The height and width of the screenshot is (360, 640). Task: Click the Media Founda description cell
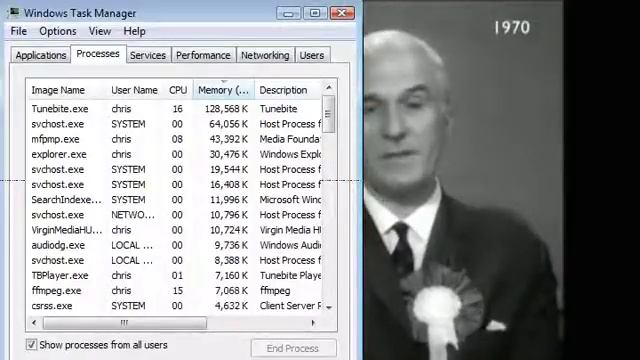click(x=290, y=139)
